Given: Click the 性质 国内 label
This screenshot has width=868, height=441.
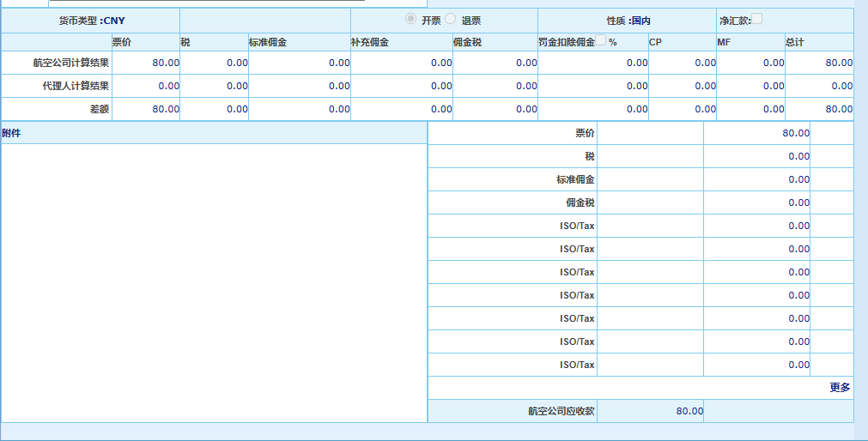Looking at the screenshot, I should 628,21.
